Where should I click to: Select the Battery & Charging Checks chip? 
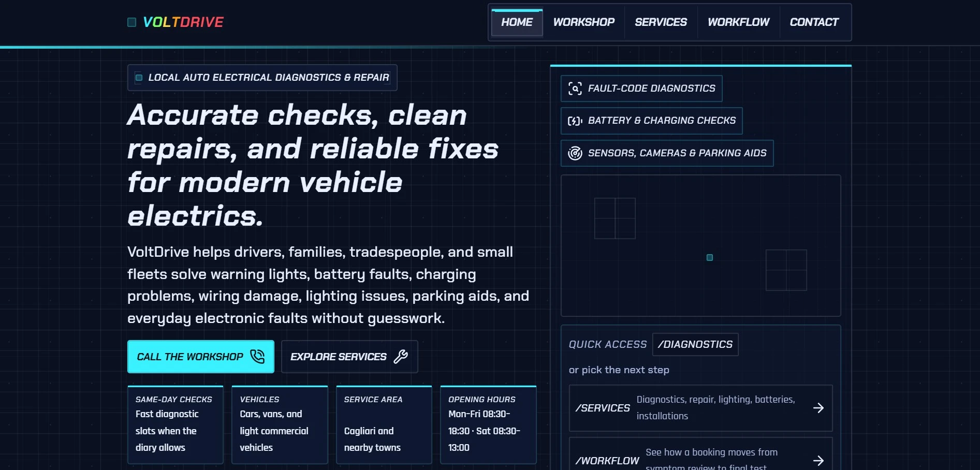coord(651,121)
